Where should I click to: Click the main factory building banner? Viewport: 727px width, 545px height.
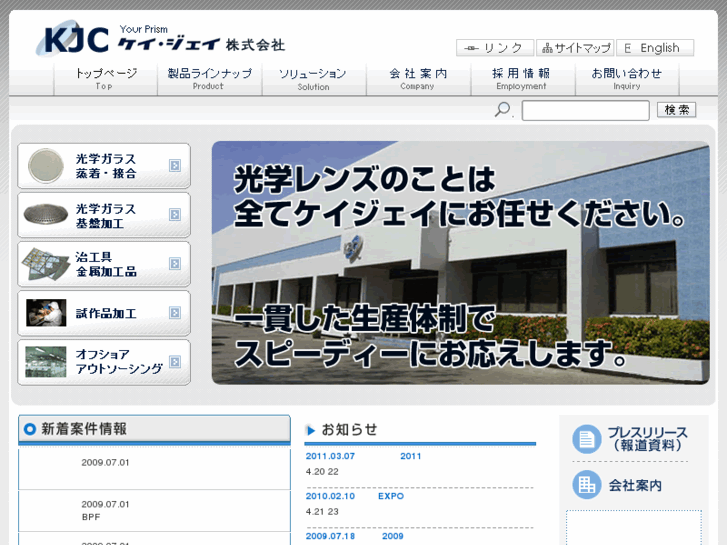[460, 263]
